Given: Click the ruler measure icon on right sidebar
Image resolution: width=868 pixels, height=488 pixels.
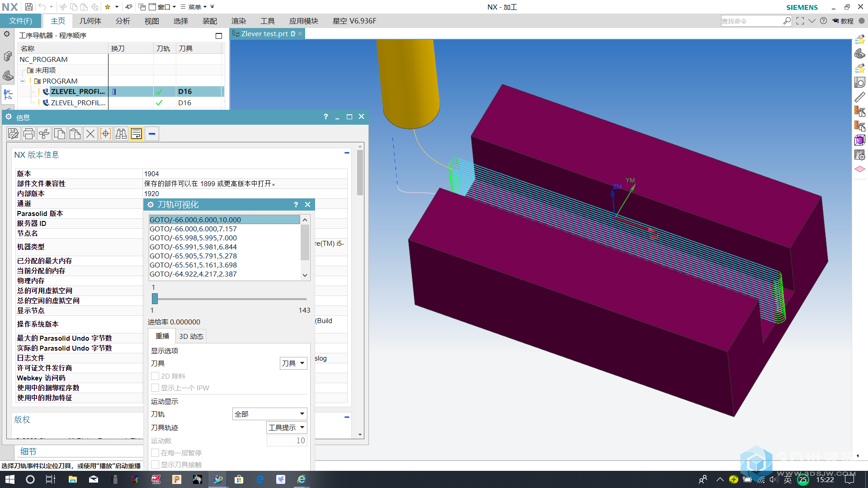Looking at the screenshot, I should click(x=859, y=97).
